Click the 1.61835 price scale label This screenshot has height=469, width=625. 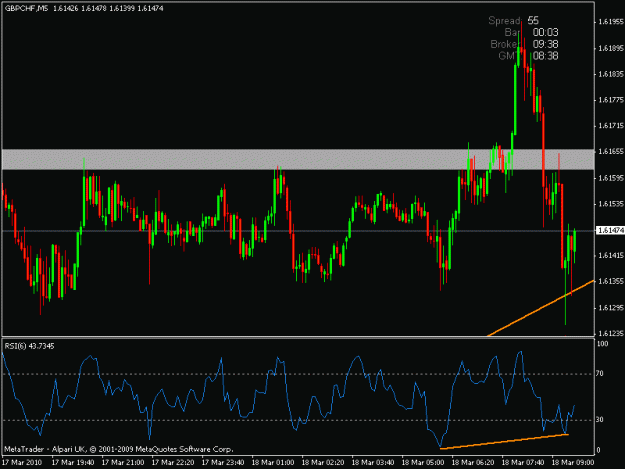(610, 74)
